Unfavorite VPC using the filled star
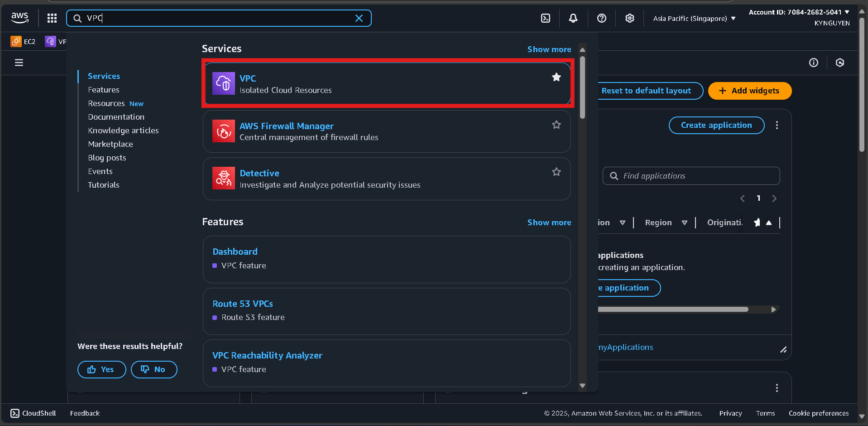The image size is (868, 426). tap(556, 77)
